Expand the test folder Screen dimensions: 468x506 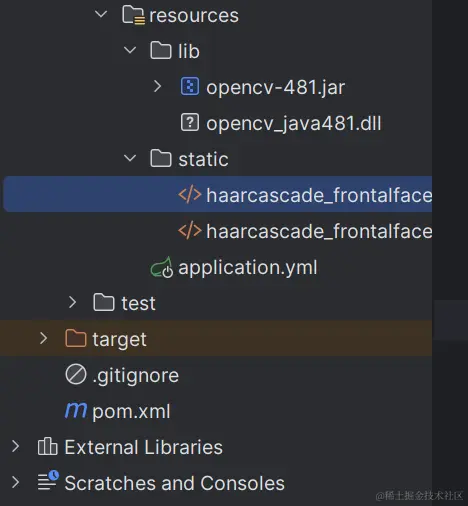[73, 302]
